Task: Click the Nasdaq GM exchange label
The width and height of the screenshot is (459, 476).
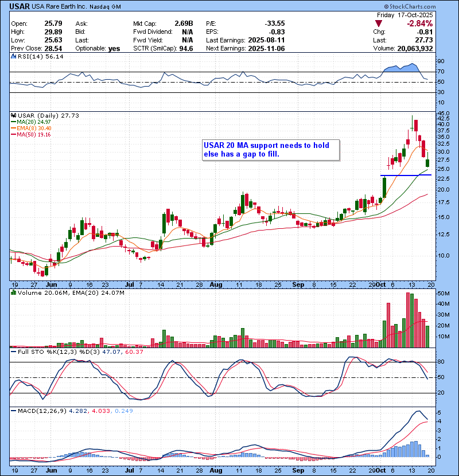Action: [105, 7]
